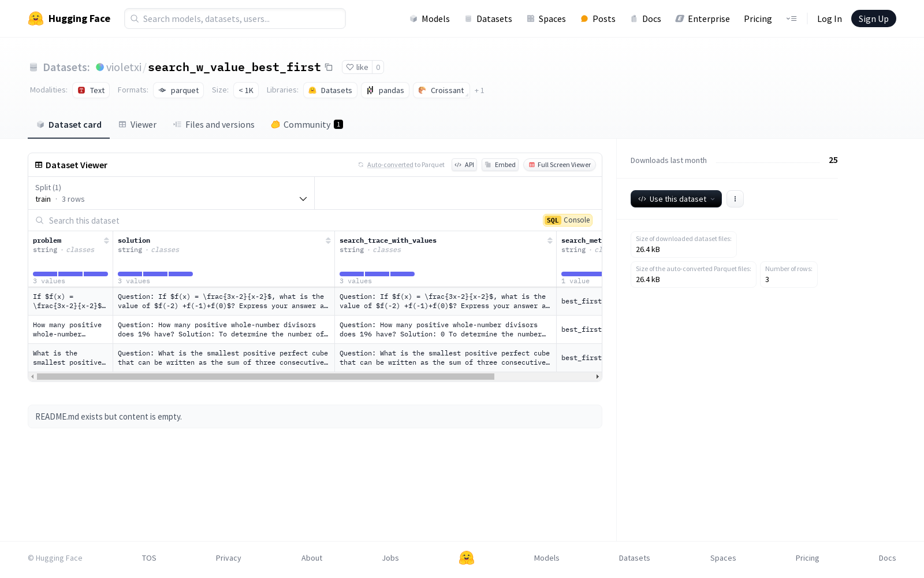Click the footer Docs link
924x578 pixels.
click(x=888, y=558)
